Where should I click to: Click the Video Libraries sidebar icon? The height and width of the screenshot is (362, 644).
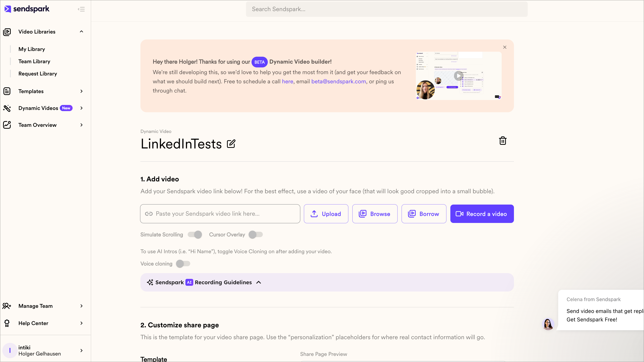(7, 32)
